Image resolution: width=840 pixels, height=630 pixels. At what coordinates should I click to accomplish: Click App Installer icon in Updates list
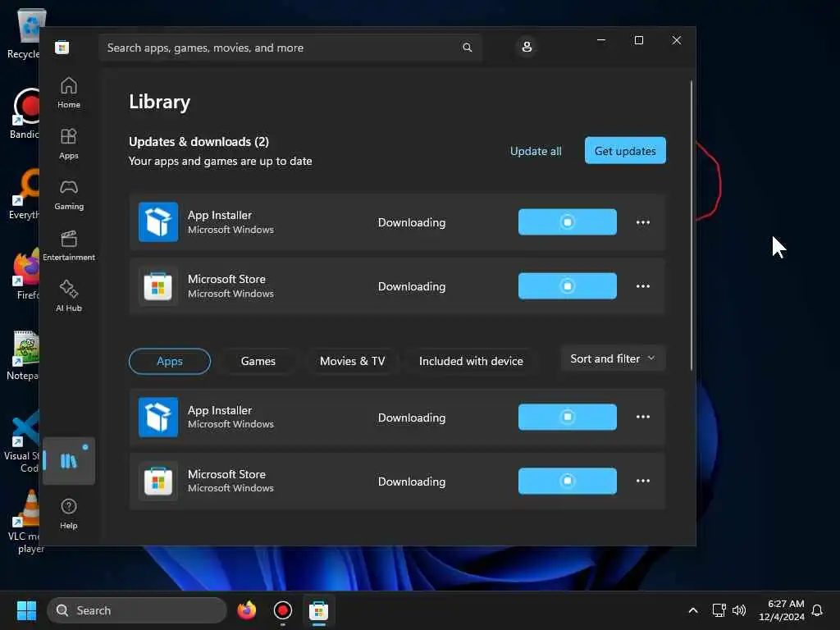pyautogui.click(x=158, y=221)
